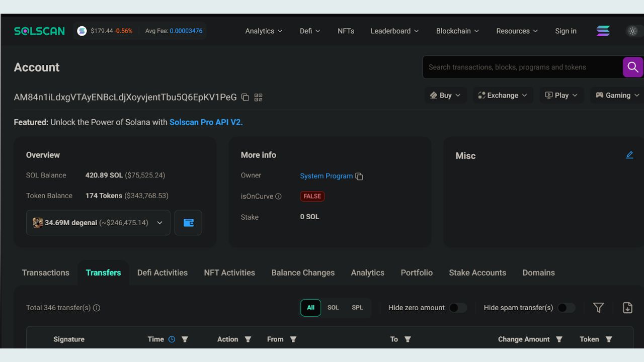Expand the Leaderboard nav menu

[395, 31]
